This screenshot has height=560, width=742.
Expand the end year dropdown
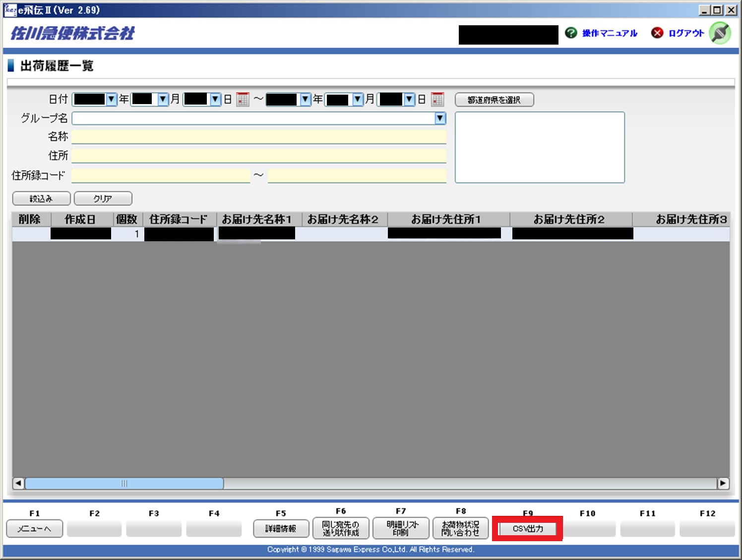(x=306, y=100)
